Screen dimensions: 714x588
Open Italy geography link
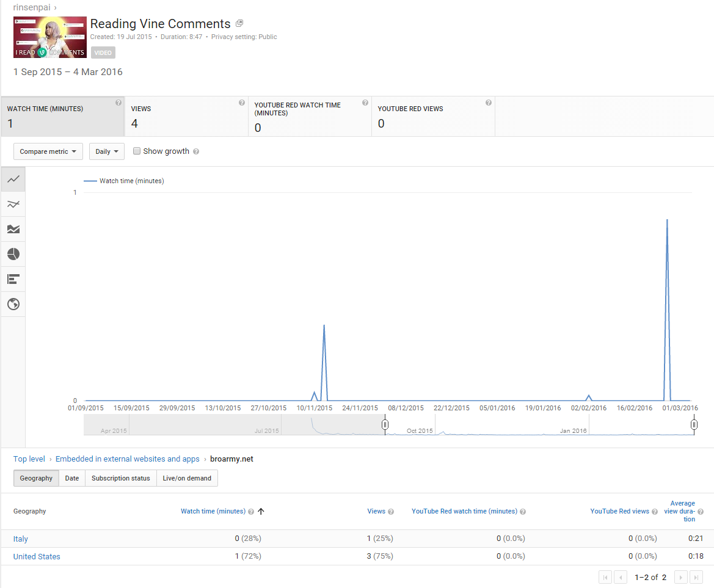21,539
